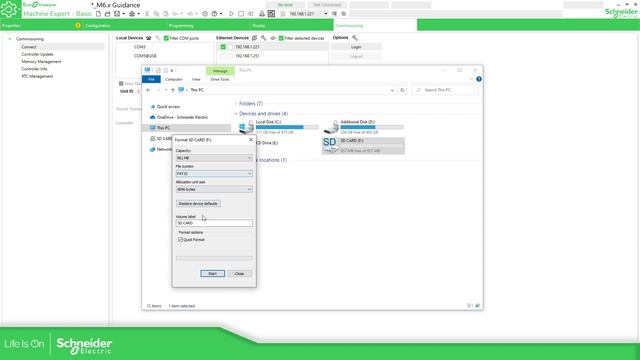Toggle the Filter detected devices checkbox

tap(281, 38)
